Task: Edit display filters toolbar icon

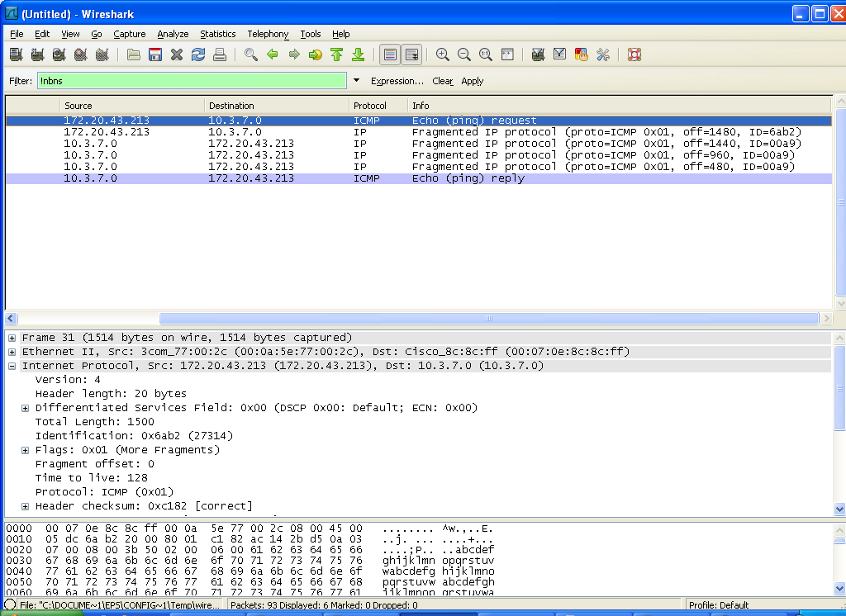Action: [x=559, y=54]
